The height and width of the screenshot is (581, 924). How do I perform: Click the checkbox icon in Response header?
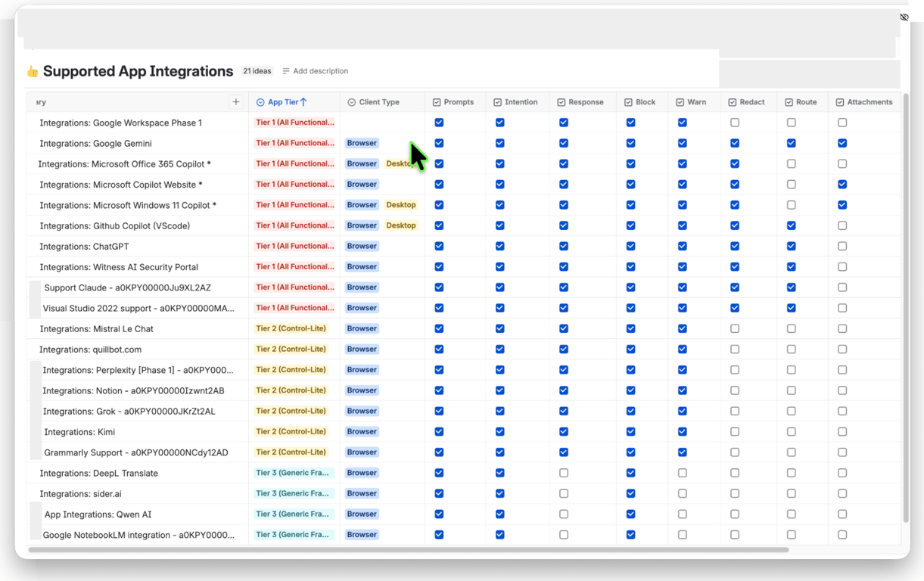click(x=562, y=102)
